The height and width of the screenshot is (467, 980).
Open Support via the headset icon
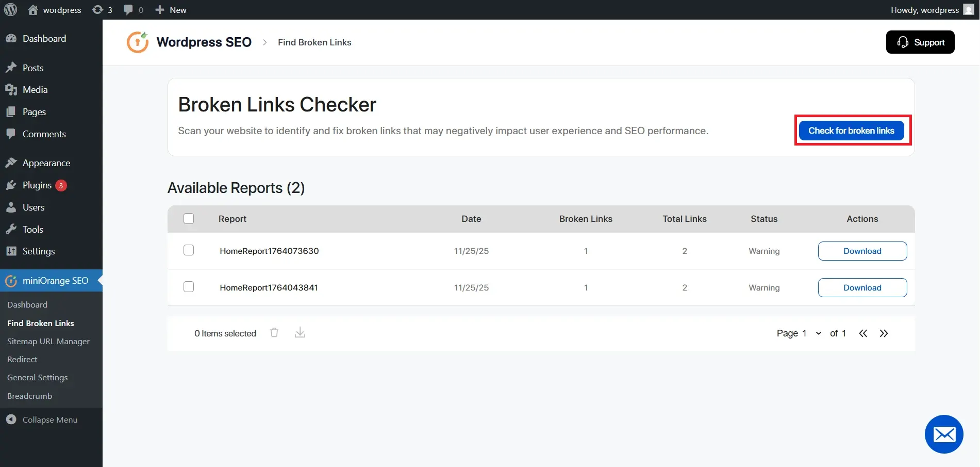(x=903, y=42)
